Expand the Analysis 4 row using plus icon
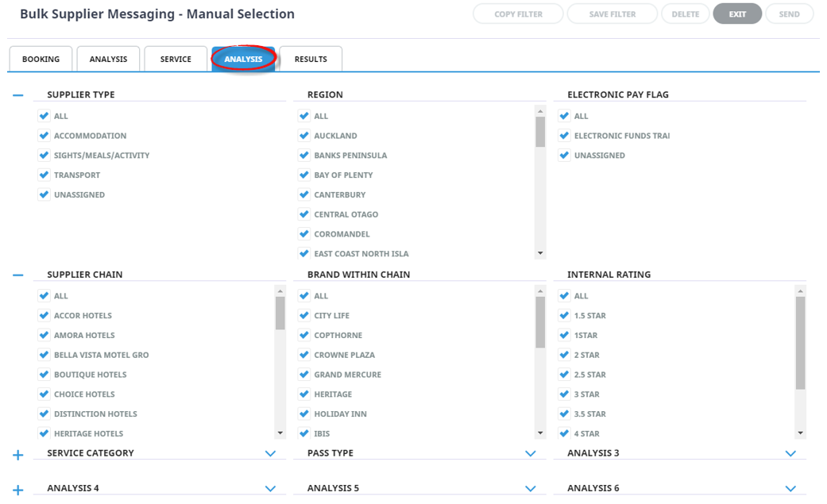827x504 pixels. click(18, 490)
